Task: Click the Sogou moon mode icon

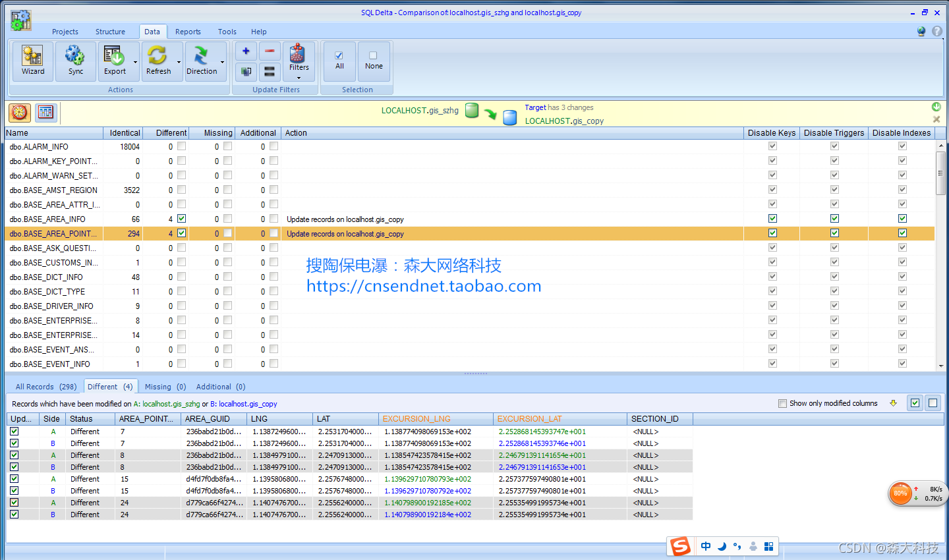Action: [x=722, y=546]
